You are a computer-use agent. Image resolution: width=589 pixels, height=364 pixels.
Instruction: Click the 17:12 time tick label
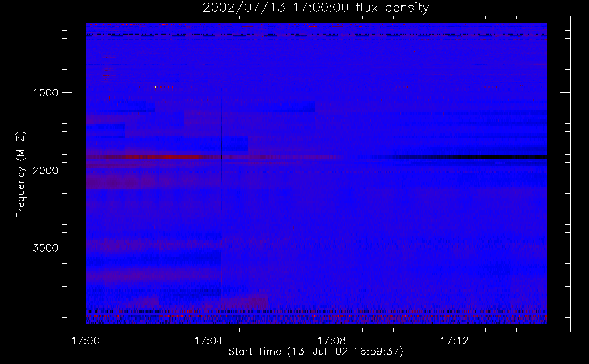455,341
